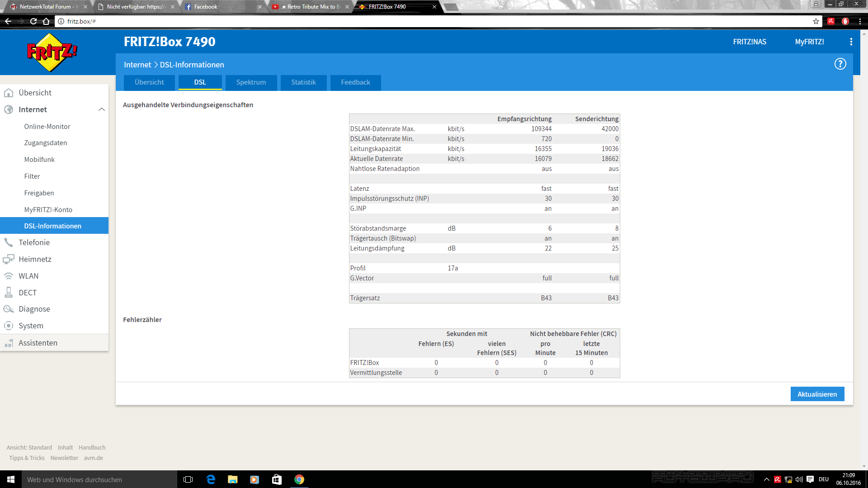Click the Internet globe icon in sidebar
Viewport: 868px width, 488px height.
point(9,109)
